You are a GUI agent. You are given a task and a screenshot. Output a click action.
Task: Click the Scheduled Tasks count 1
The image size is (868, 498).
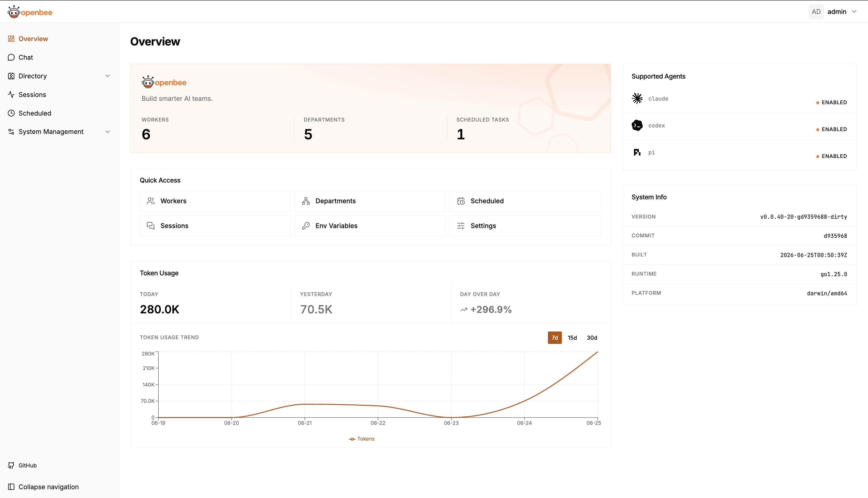point(461,134)
